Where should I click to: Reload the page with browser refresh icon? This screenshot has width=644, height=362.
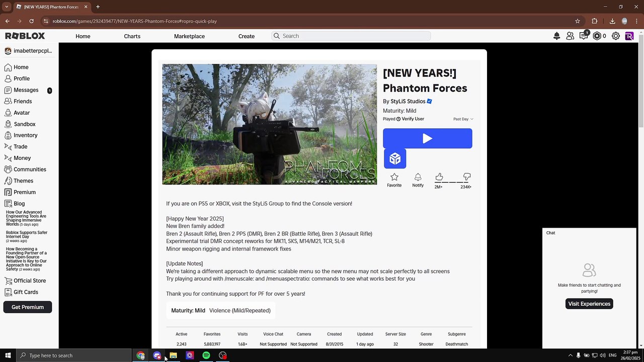pyautogui.click(x=32, y=21)
